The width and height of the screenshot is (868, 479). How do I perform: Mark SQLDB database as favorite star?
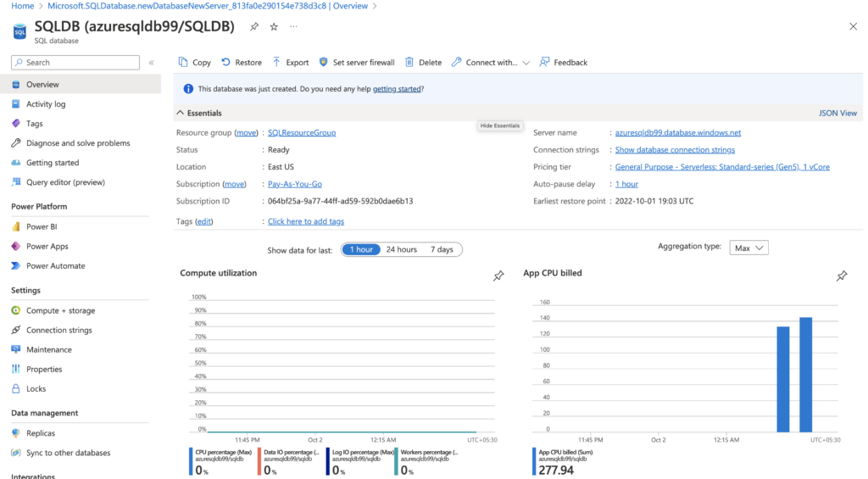(x=274, y=26)
